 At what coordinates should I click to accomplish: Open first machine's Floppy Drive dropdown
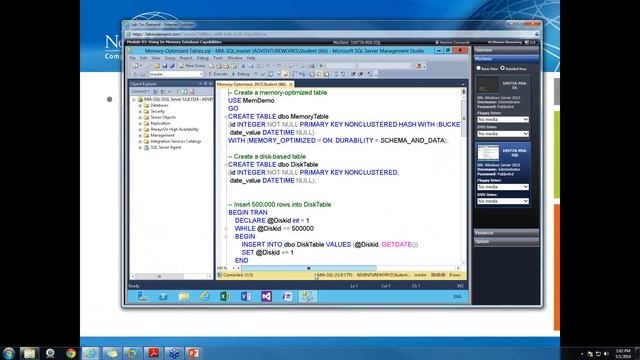click(x=503, y=119)
